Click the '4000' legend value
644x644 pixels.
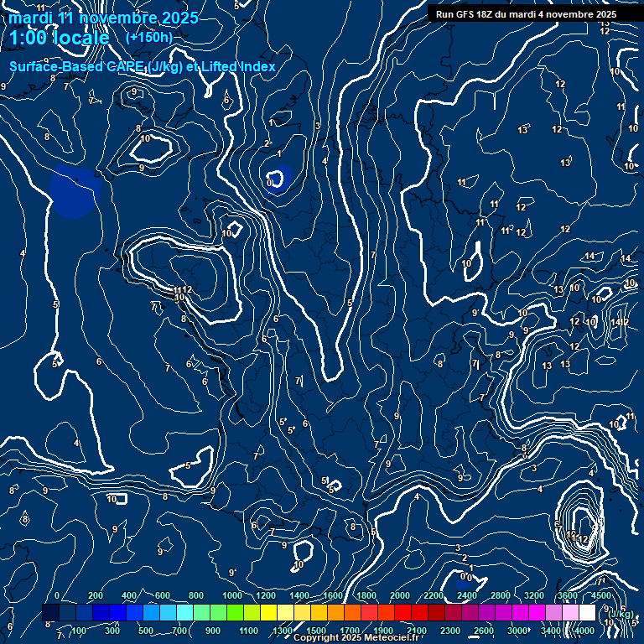[x=584, y=631]
